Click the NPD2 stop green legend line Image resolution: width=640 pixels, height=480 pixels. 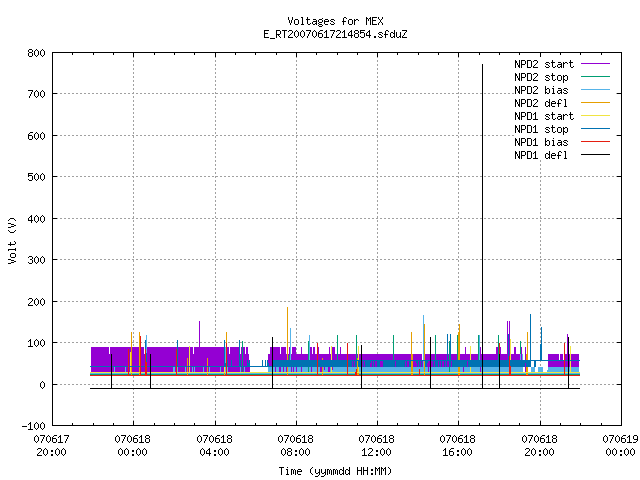point(595,77)
